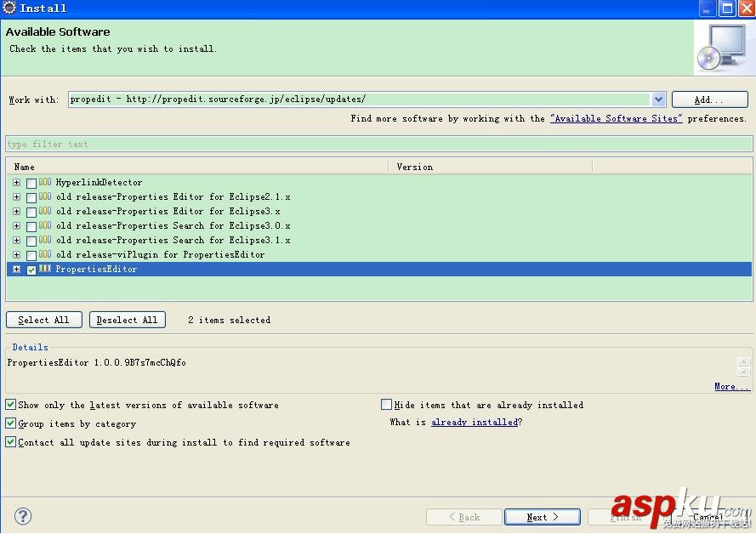Select the highlighted PropertiesEditor row text

[x=96, y=269]
